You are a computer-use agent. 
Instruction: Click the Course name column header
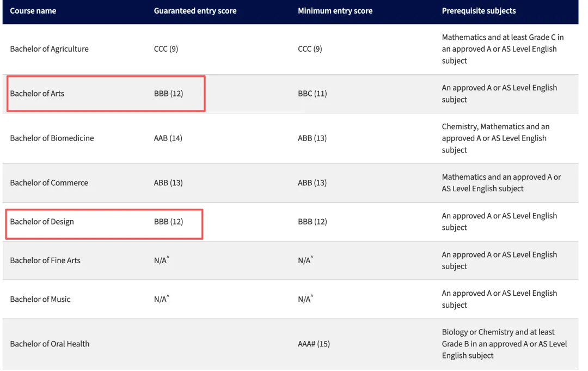point(33,11)
